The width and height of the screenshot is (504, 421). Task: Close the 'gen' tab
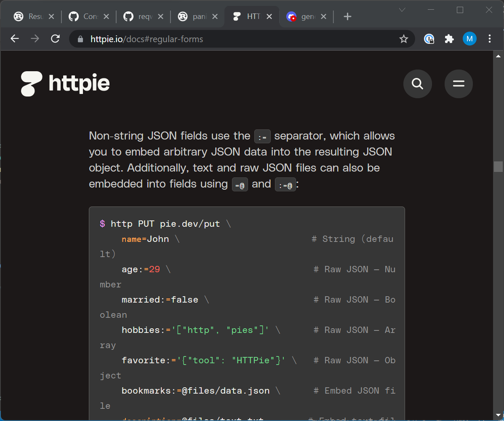pyautogui.click(x=324, y=16)
